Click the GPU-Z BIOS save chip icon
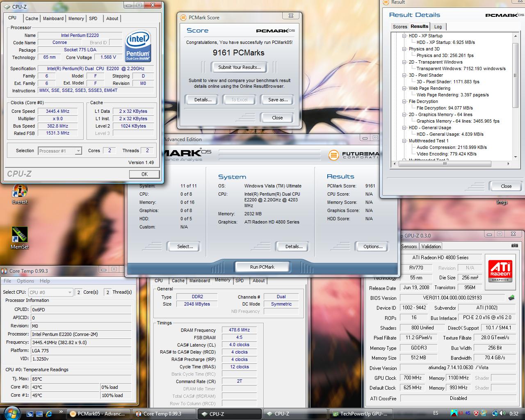The image size is (525, 420). pyautogui.click(x=511, y=298)
